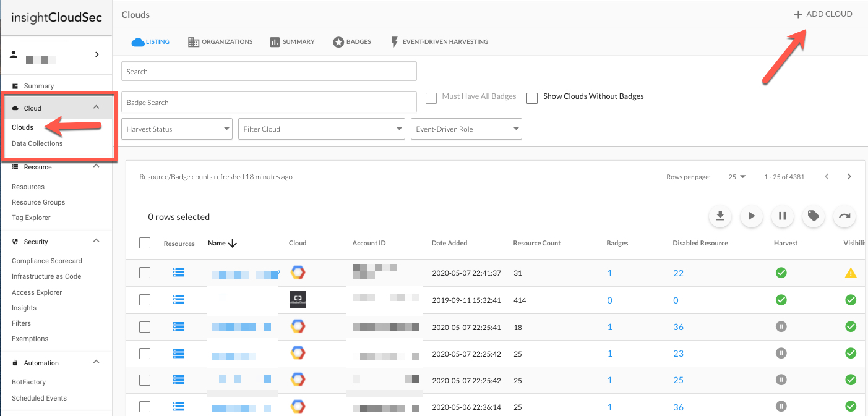
Task: Open the Event-Driven Role dropdown
Action: click(466, 129)
